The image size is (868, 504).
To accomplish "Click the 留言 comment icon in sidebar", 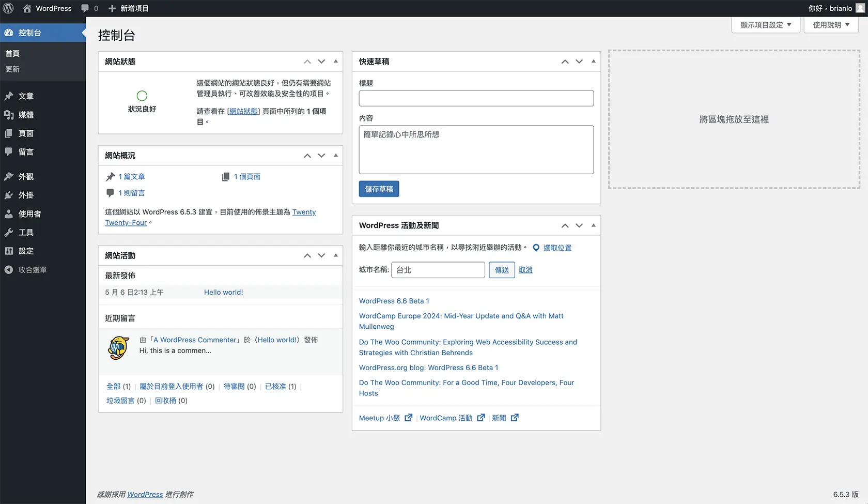I will (9, 152).
